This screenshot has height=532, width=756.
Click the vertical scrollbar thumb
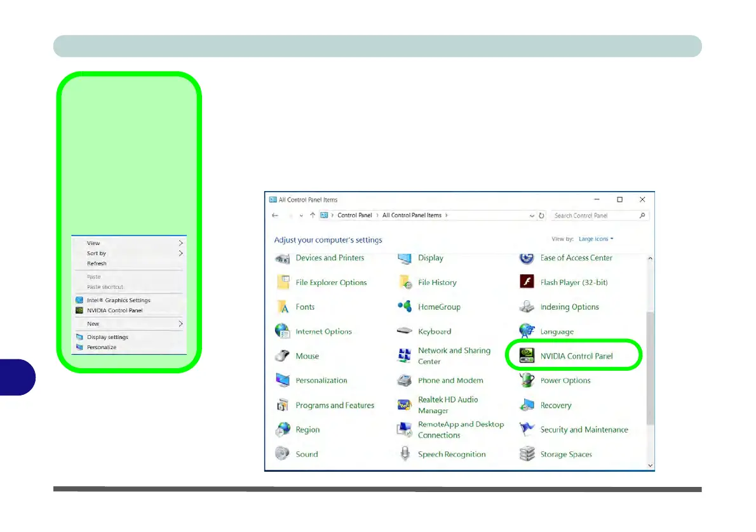coord(650,368)
